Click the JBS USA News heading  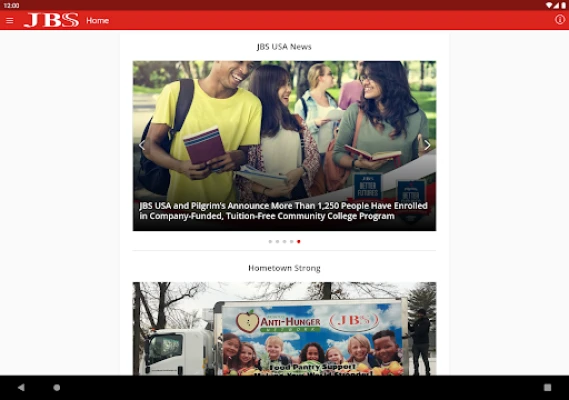[x=284, y=47]
